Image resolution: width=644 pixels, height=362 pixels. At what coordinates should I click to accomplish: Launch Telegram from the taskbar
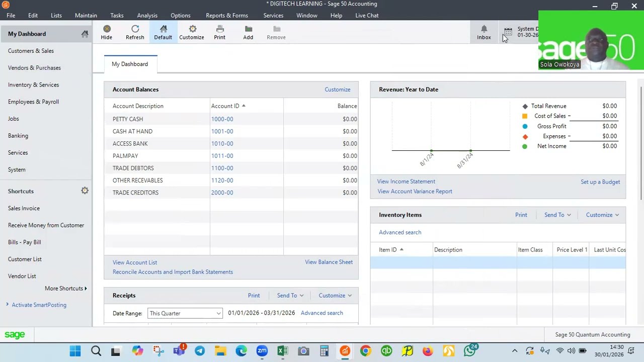pos(200,351)
